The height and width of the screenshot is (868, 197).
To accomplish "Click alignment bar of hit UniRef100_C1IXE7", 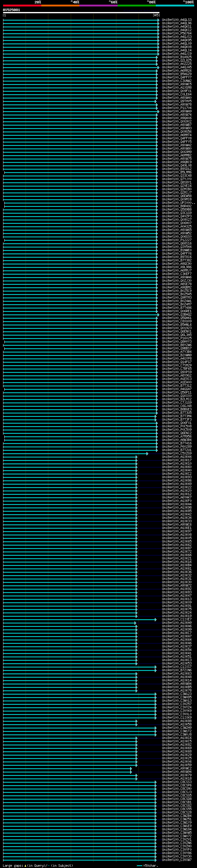I will [x=80, y=619].
